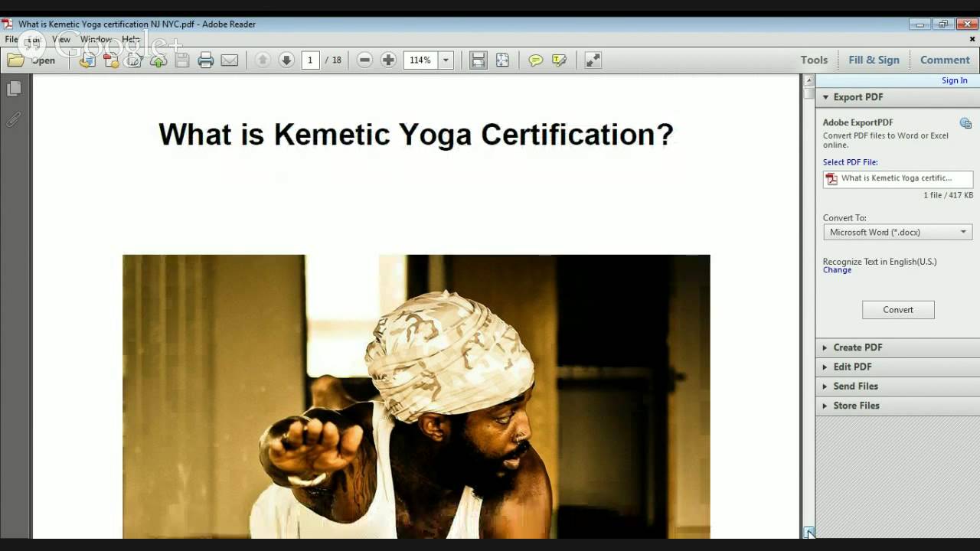The image size is (980, 551).
Task: Click the Convert button
Action: 898,310
